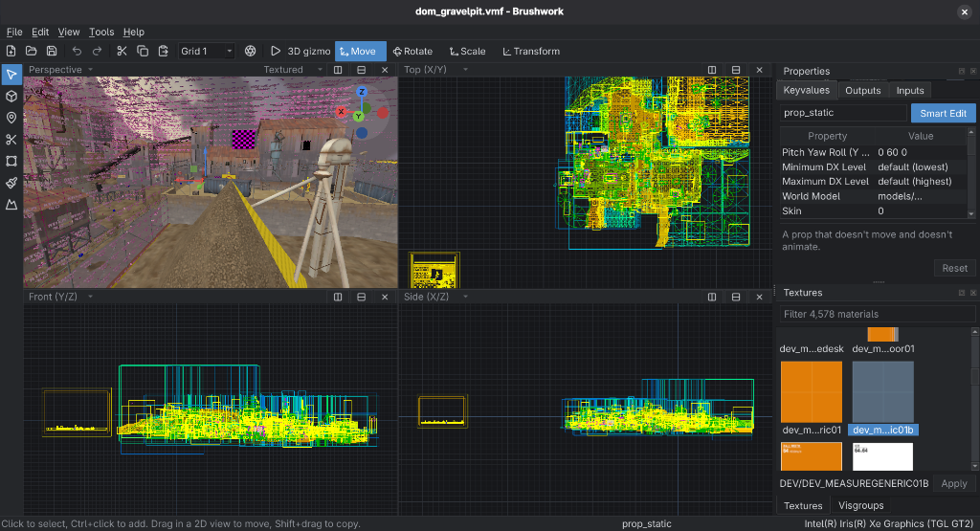The image size is (980, 531).
Task: Close the Side (X/Z) viewport
Action: click(x=759, y=297)
